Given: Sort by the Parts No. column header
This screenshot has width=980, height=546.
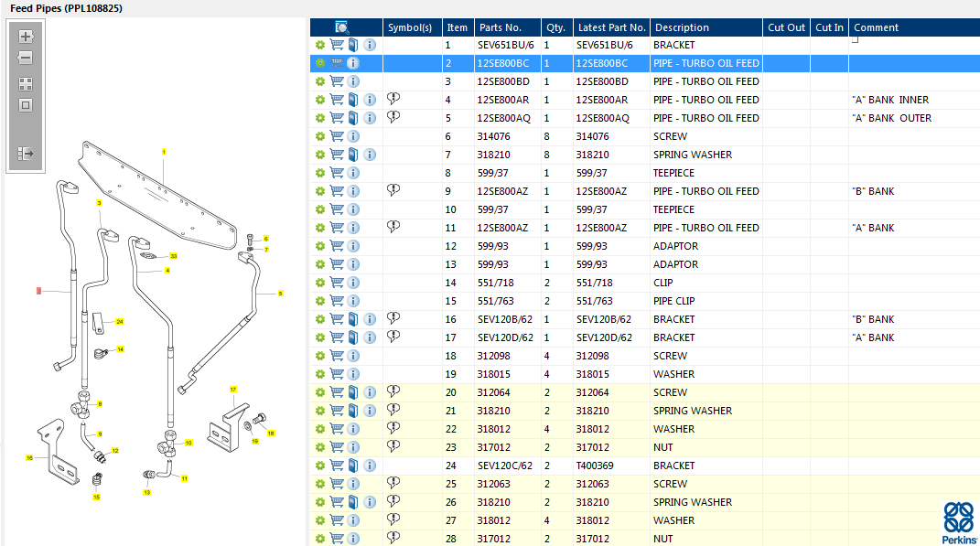Looking at the screenshot, I should (x=500, y=27).
